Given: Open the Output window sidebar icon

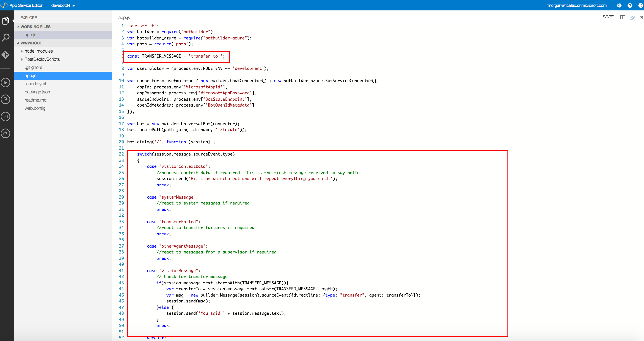Looking at the screenshot, I should (5, 99).
